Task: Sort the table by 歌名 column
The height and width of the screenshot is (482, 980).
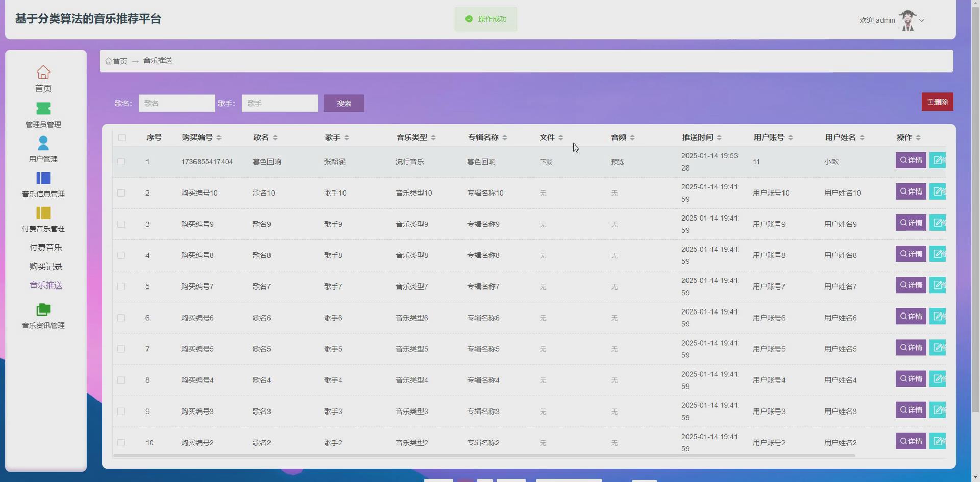Action: (275, 137)
